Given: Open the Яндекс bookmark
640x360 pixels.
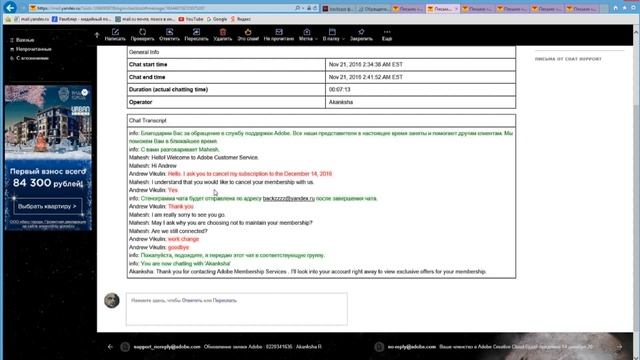Looking at the screenshot, I should point(240,19).
